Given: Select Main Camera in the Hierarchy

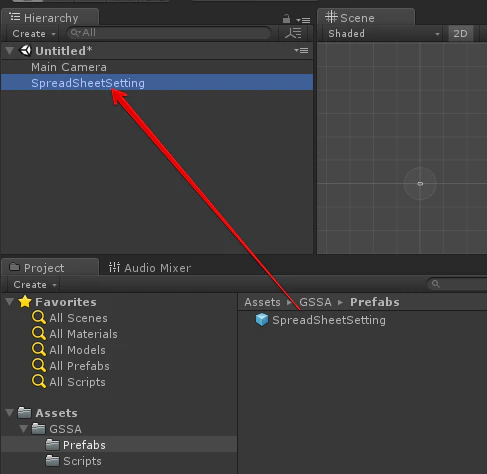Looking at the screenshot, I should (x=157, y=67).
